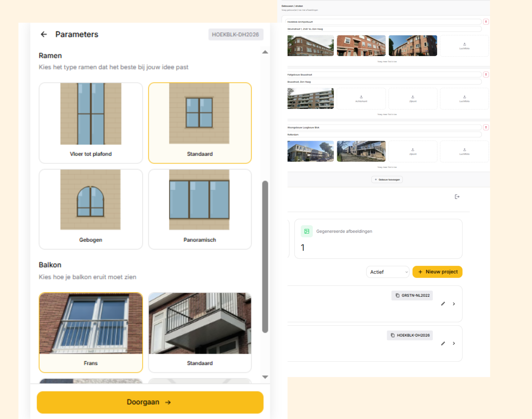The image size is (532, 419).
Task: Select the Standaard balcony option
Action: click(200, 332)
